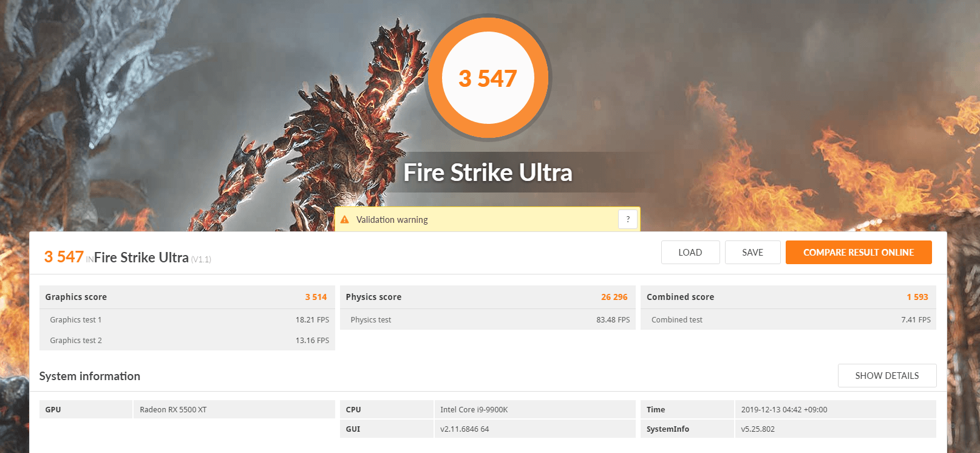Click the Combined score value 1 593
Viewport: 980px width, 453px height.
(917, 297)
